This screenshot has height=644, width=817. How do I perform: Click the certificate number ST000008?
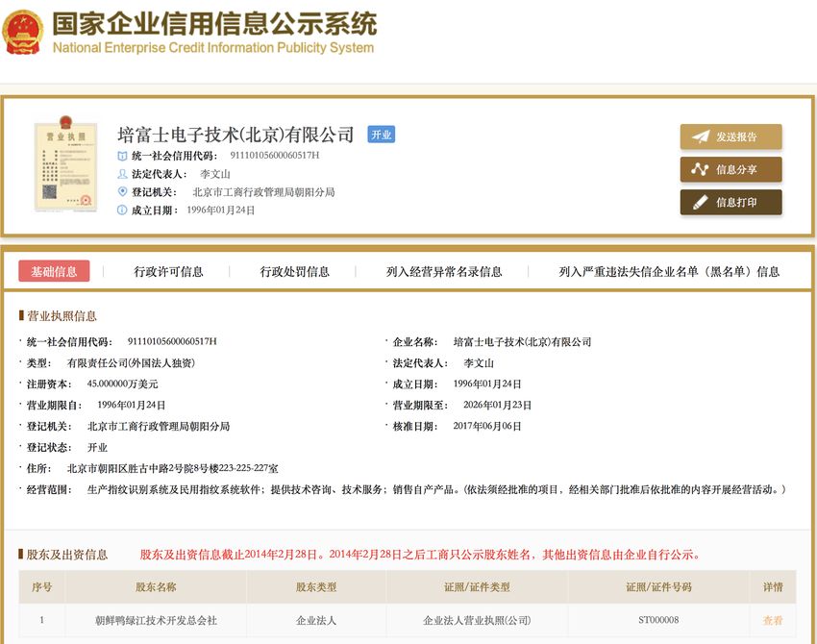(658, 620)
